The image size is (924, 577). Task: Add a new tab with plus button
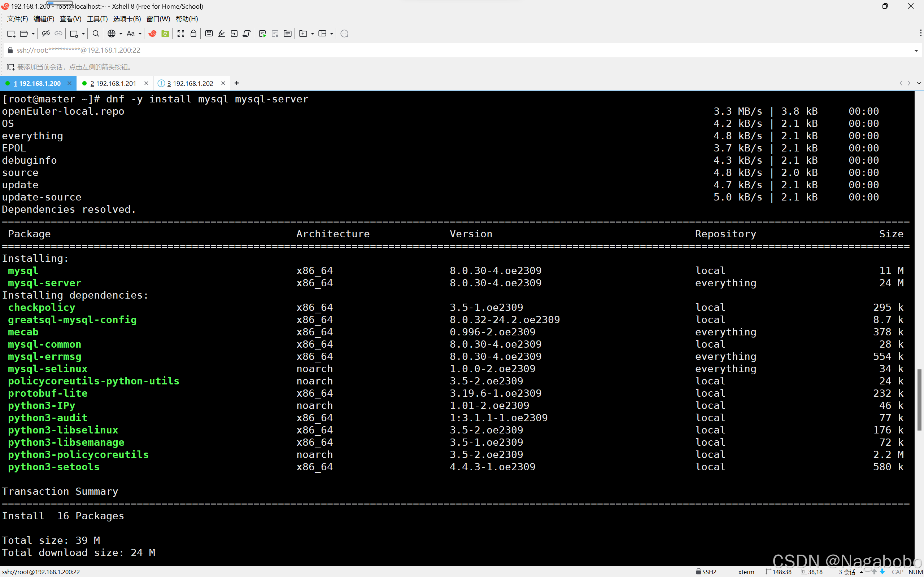[x=237, y=83]
